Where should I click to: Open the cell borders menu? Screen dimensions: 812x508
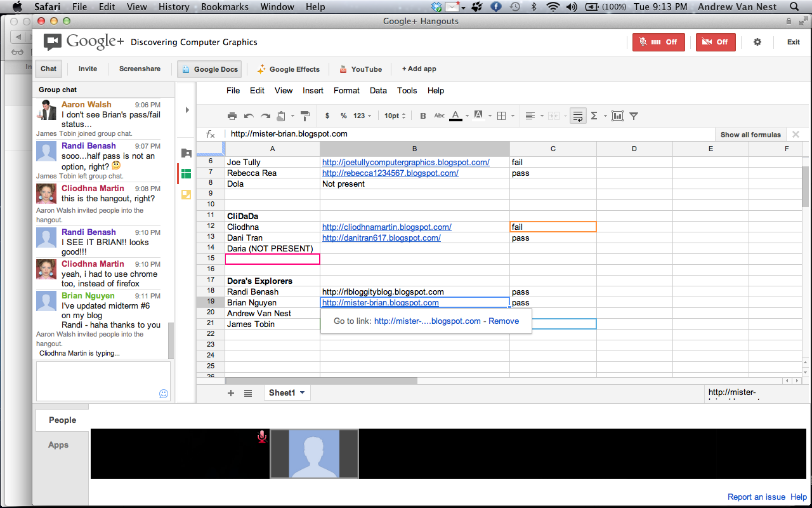502,116
